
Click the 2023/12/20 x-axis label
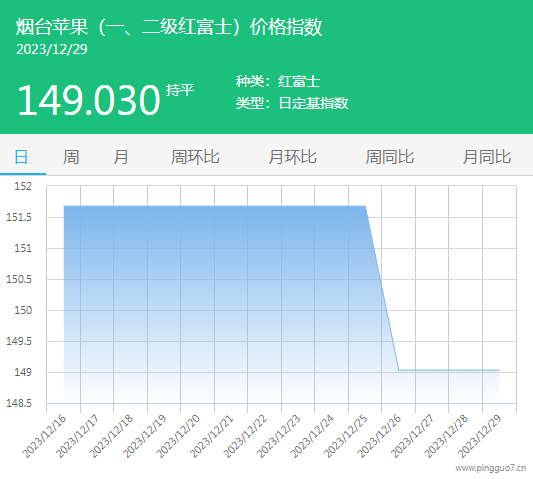(x=178, y=436)
